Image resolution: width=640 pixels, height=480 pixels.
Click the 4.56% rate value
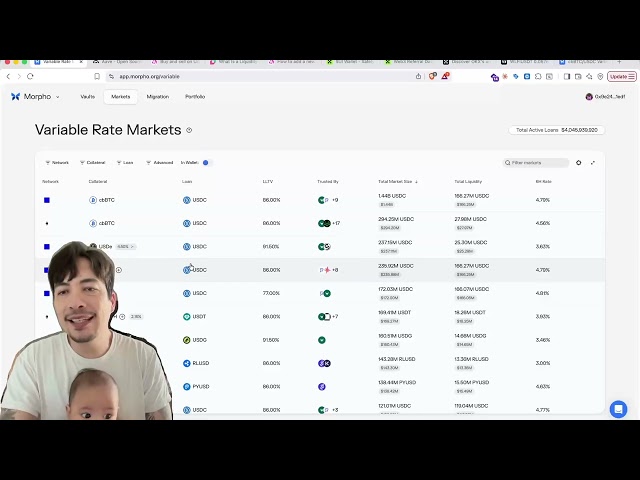pyautogui.click(x=543, y=223)
